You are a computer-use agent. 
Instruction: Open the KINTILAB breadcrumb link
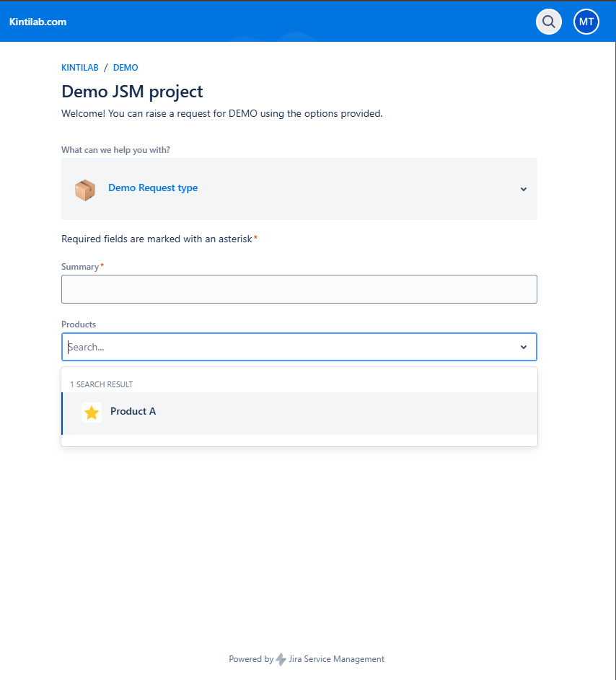click(80, 68)
